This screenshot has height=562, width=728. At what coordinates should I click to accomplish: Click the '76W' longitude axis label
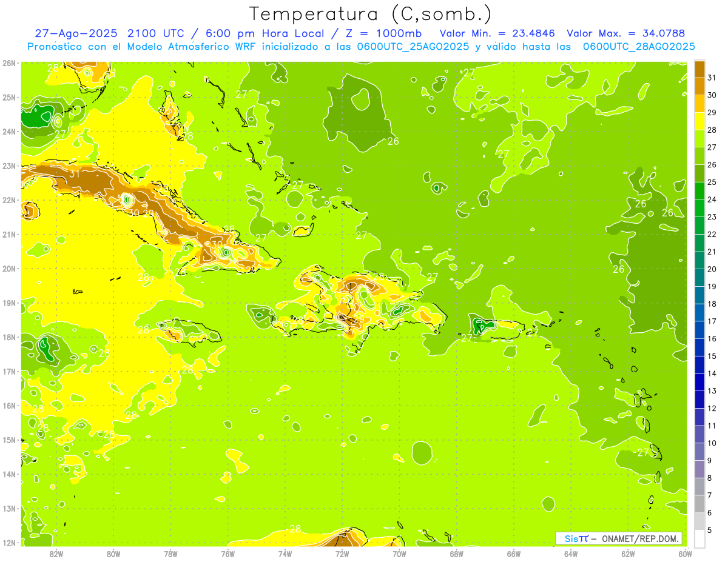[x=228, y=554]
